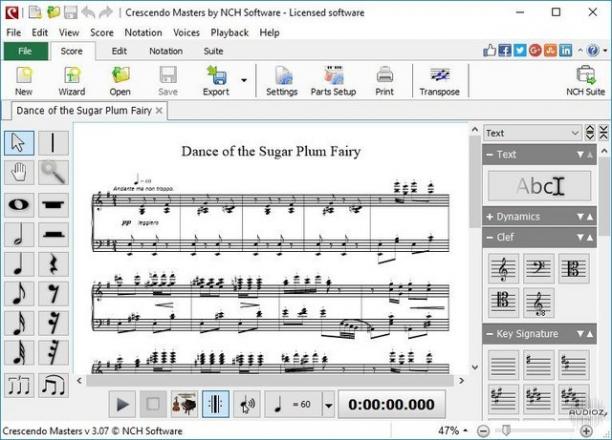This screenshot has height=440, width=612.
Task: Insert a treble clef
Action: 503,269
